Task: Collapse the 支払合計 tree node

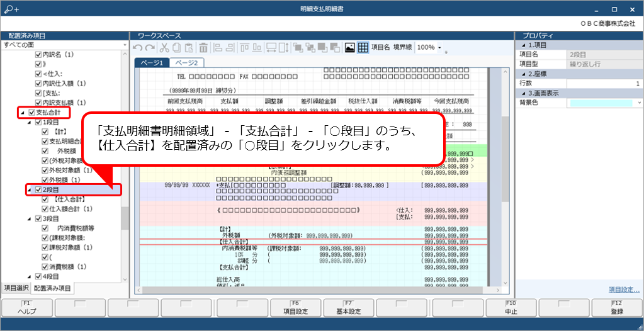Action: pos(23,113)
